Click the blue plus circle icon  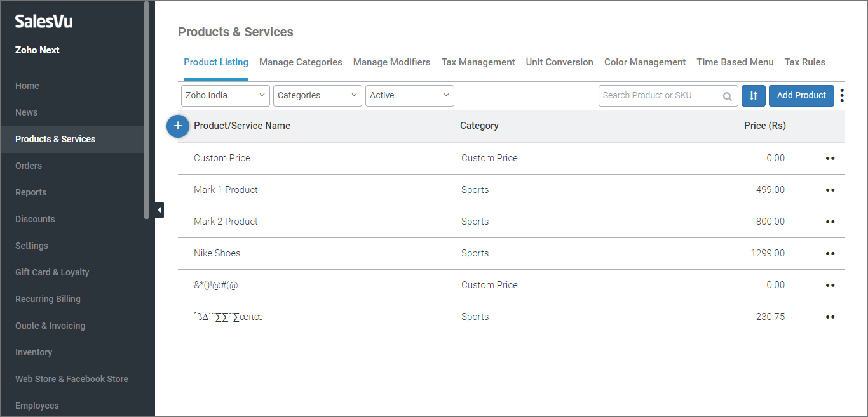point(178,126)
